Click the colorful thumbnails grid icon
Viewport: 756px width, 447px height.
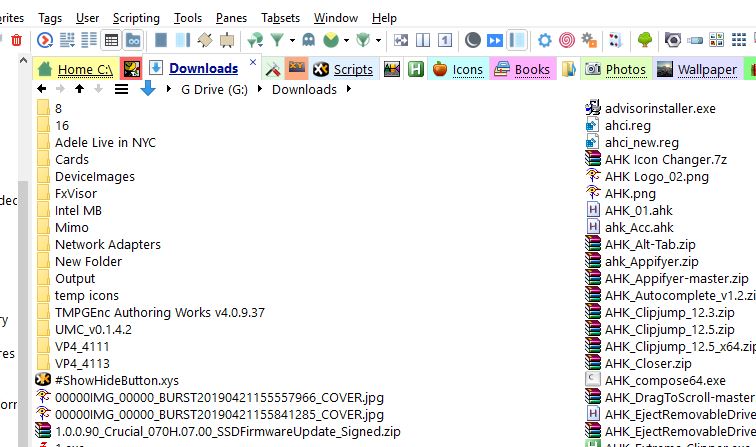716,40
